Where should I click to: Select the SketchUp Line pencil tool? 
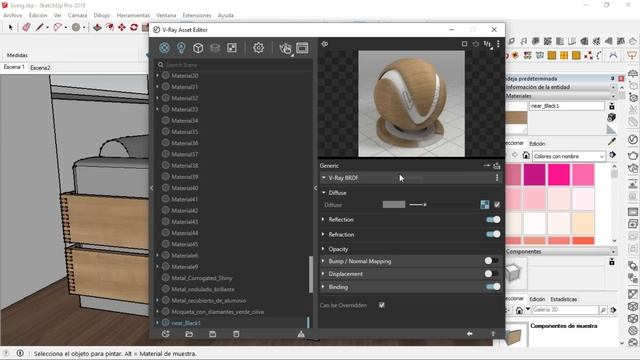39,27
